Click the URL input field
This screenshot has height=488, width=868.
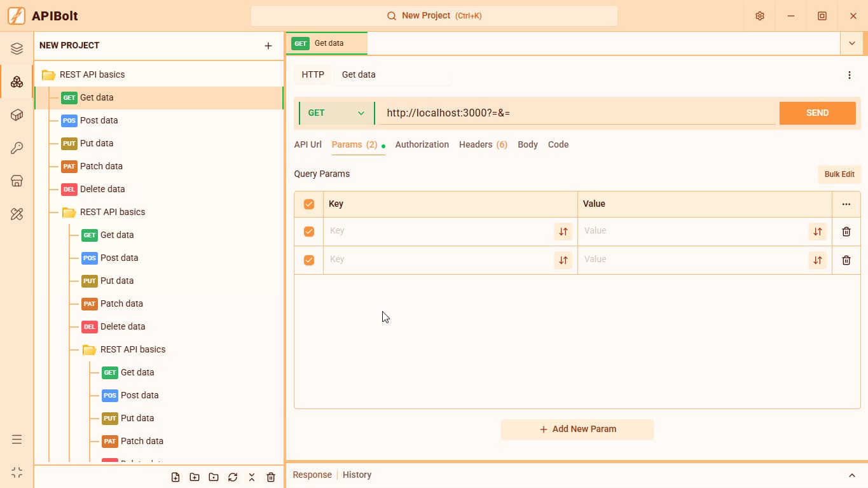tap(580, 113)
